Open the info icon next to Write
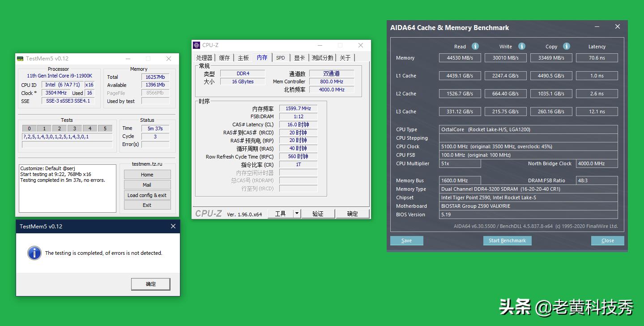Image resolution: width=644 pixels, height=326 pixels. (521, 46)
